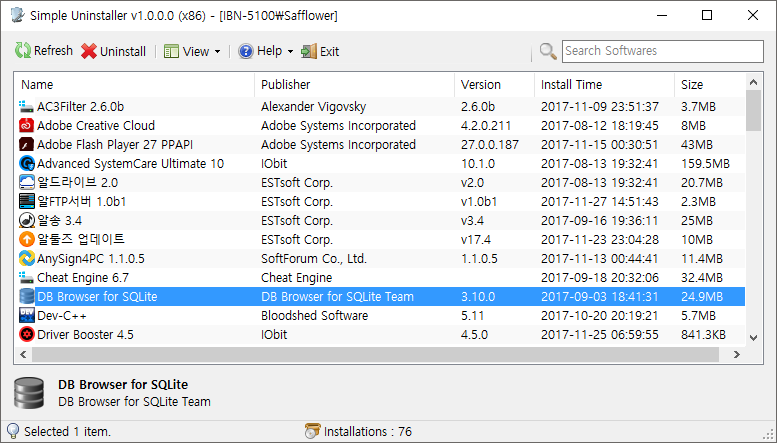Click install time 2017-11-09 23:51:37
This screenshot has width=777, height=443.
pyautogui.click(x=600, y=107)
